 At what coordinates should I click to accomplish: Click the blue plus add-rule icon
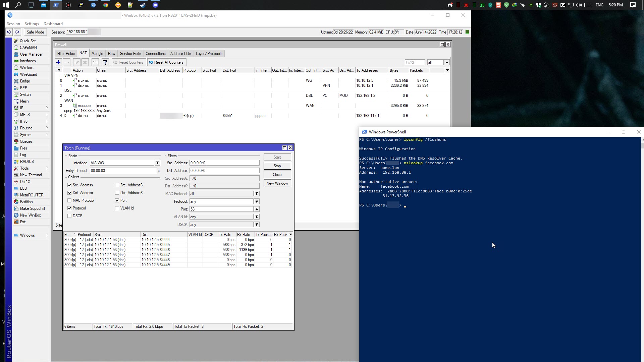[58, 62]
